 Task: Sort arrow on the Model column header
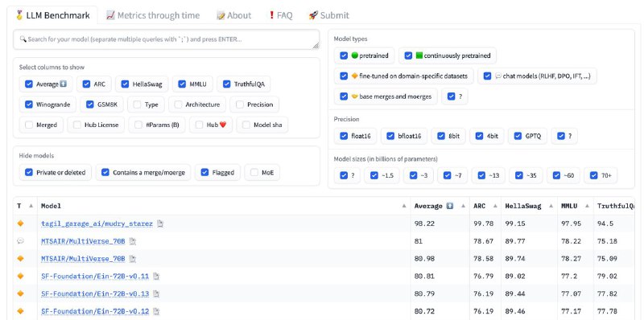[404, 206]
